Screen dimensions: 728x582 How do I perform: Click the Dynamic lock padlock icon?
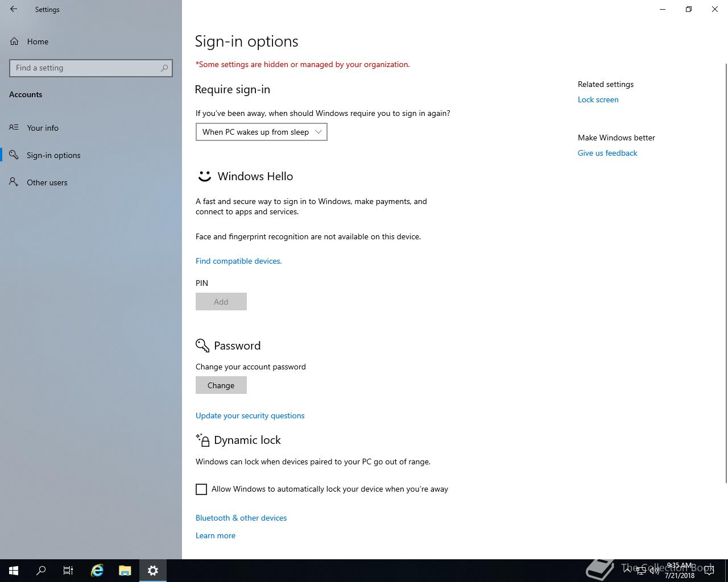[202, 440]
